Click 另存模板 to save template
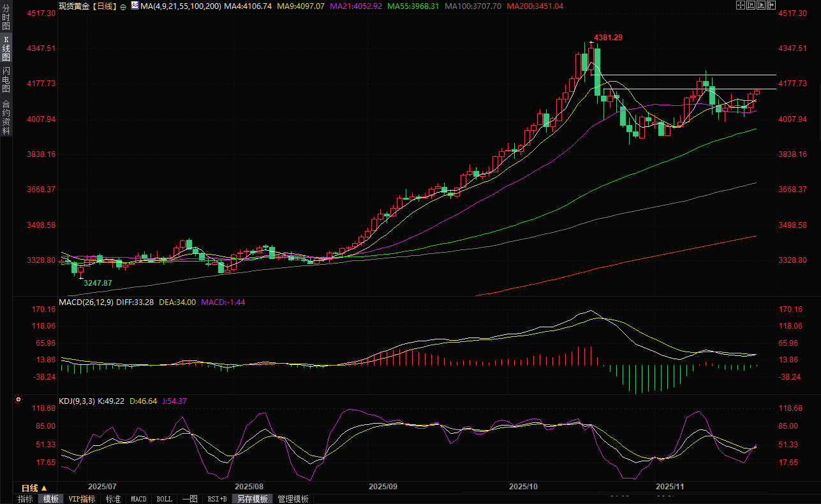The width and height of the screenshot is (821, 504). coord(253,499)
